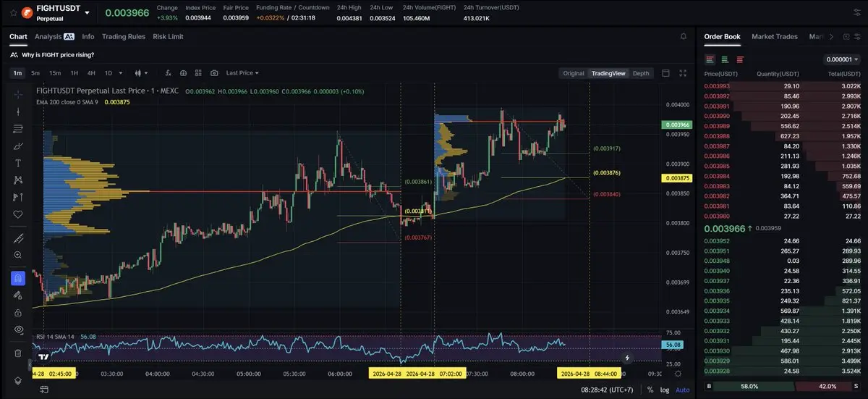Open the go-to-date calendar icon below chart
This screenshot has height=399, width=868.
tap(45, 390)
